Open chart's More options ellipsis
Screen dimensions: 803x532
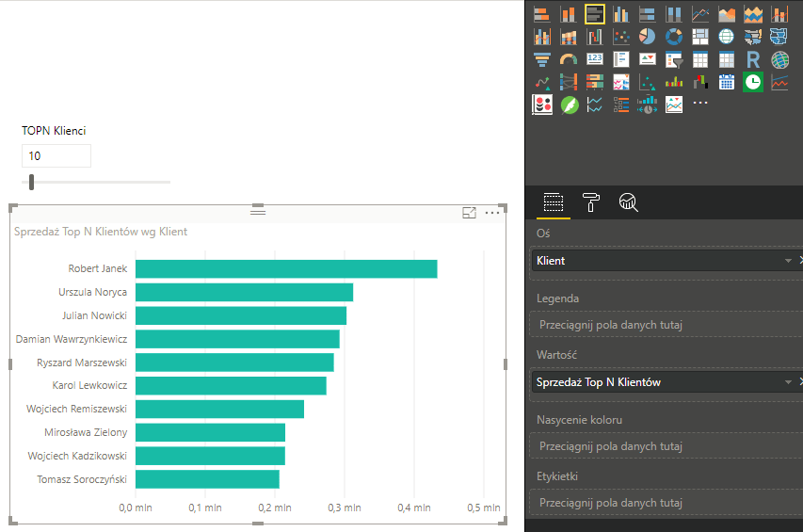click(492, 214)
